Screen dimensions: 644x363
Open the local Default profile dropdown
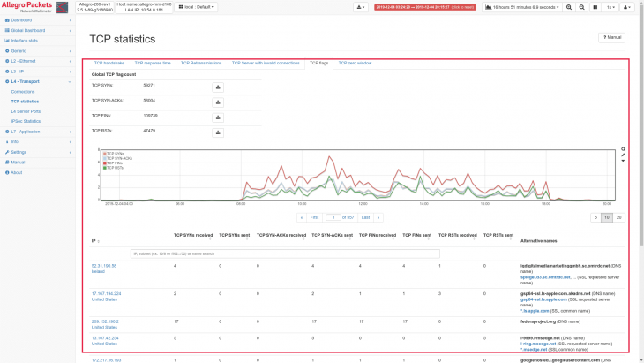[x=198, y=7]
